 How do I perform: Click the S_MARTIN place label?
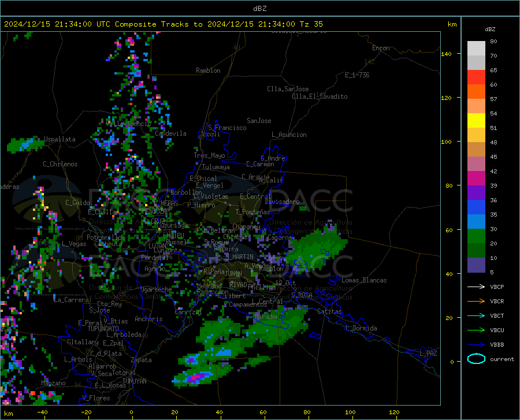pos(239,257)
